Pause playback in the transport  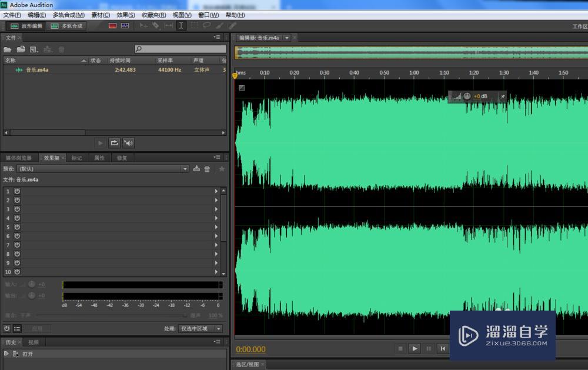tap(429, 349)
